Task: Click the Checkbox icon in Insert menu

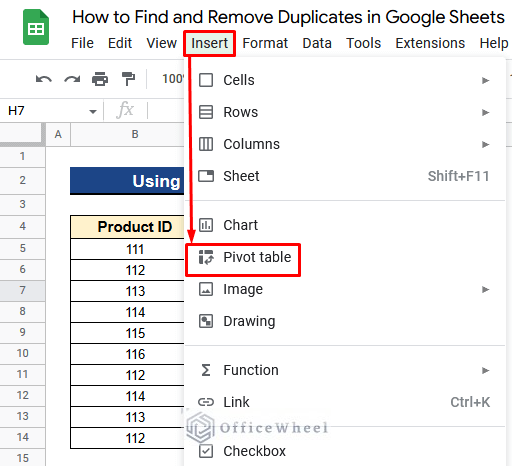Action: 206,451
